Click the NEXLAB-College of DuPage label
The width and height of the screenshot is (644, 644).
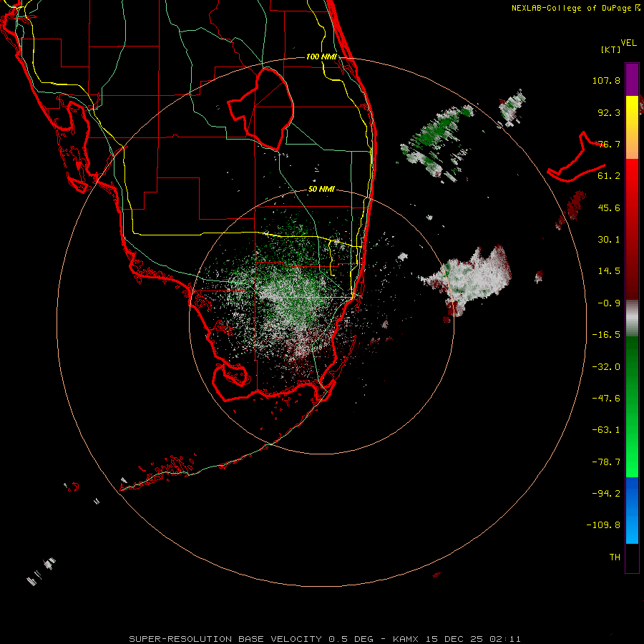[x=575, y=8]
